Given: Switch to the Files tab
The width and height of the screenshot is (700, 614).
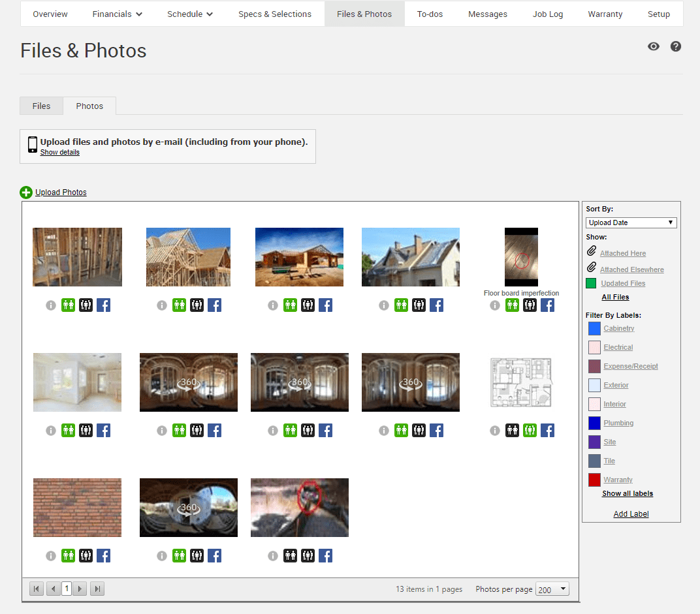Looking at the screenshot, I should [x=41, y=106].
